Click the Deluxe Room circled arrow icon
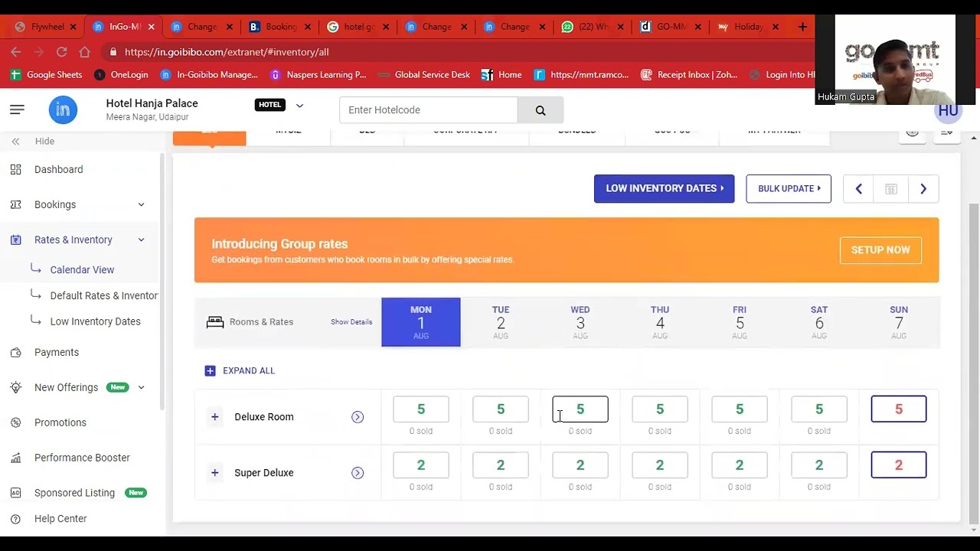Screen dimensions: 980x551 point(358,417)
